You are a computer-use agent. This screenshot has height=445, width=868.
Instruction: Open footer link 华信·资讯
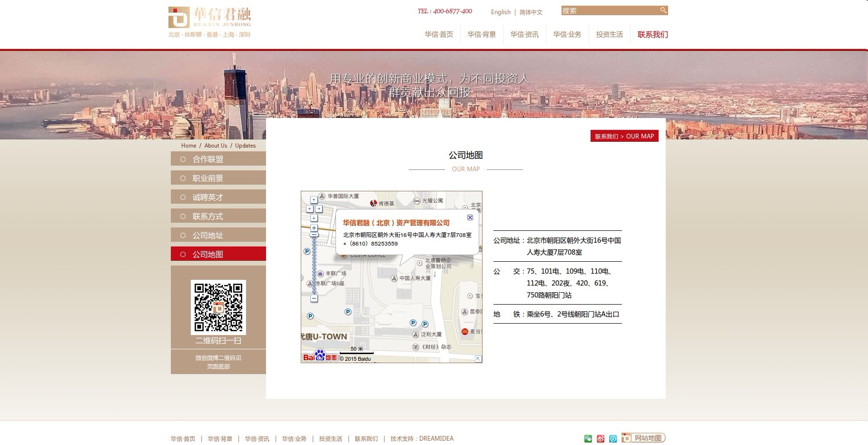(x=257, y=439)
